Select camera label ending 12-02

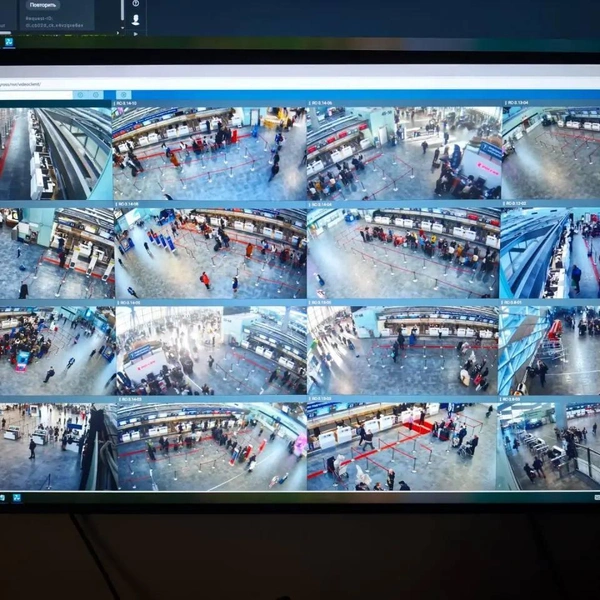(x=515, y=203)
